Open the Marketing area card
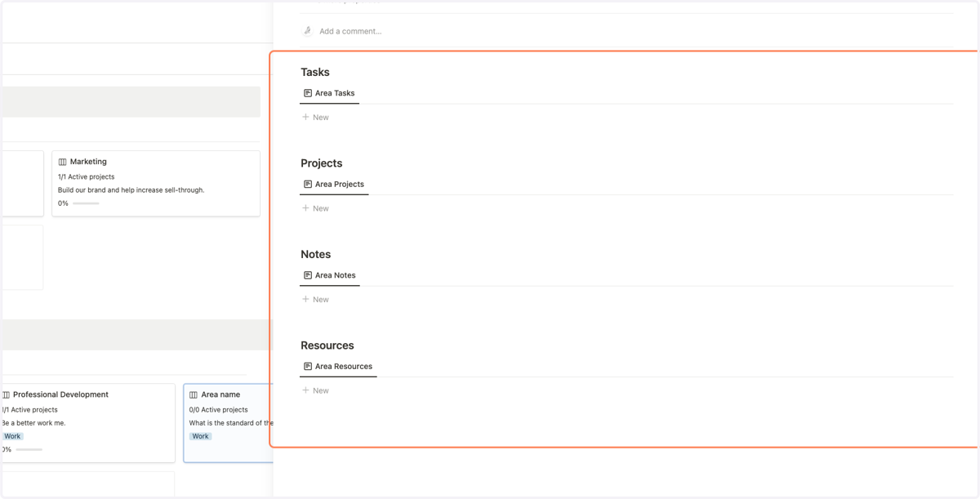This screenshot has width=980, height=499. click(x=156, y=183)
